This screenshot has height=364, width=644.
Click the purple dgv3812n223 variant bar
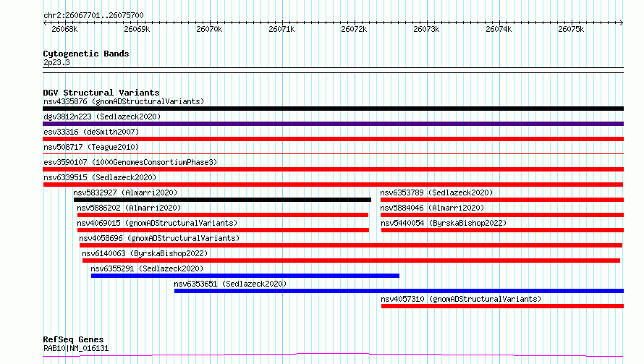click(x=333, y=124)
